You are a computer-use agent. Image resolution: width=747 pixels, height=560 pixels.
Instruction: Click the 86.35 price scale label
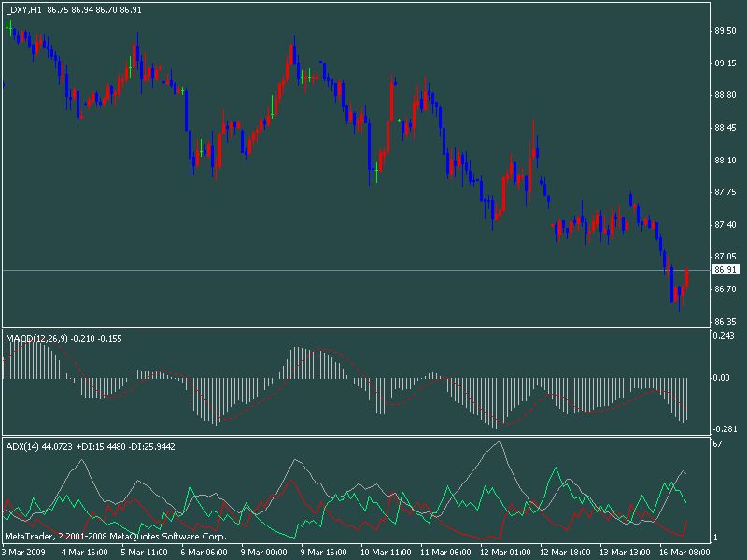726,322
